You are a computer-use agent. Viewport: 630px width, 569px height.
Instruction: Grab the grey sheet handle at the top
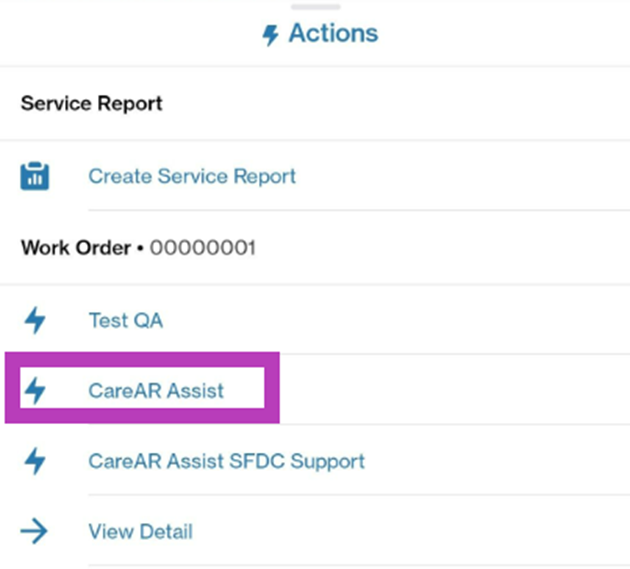(x=316, y=6)
